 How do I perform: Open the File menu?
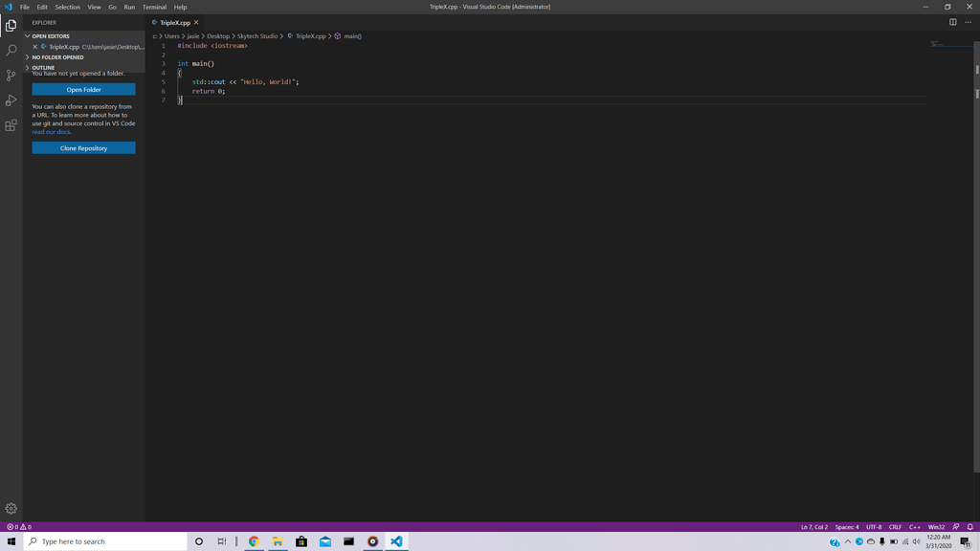pyautogui.click(x=25, y=7)
